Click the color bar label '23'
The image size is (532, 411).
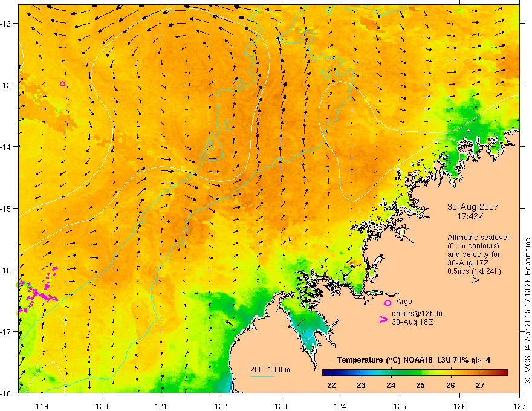click(361, 385)
